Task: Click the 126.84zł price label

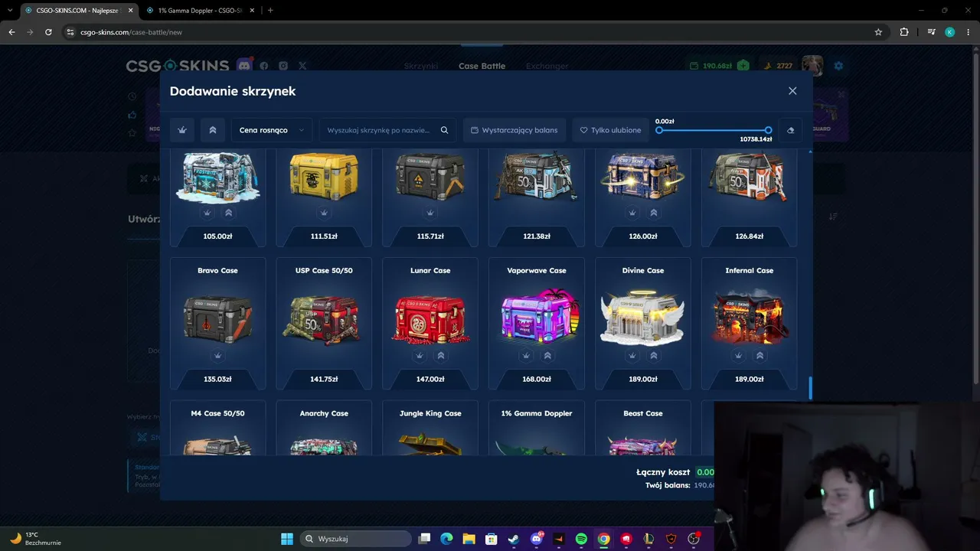Action: tap(750, 236)
